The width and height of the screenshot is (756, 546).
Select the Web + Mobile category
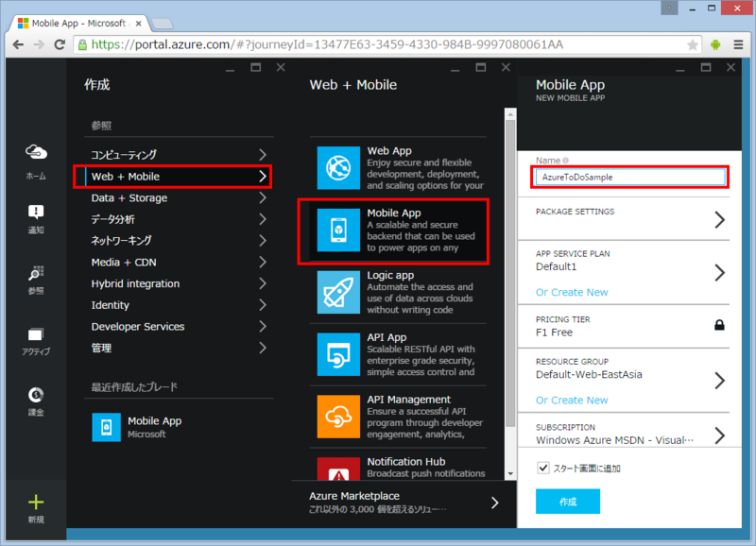point(173,177)
